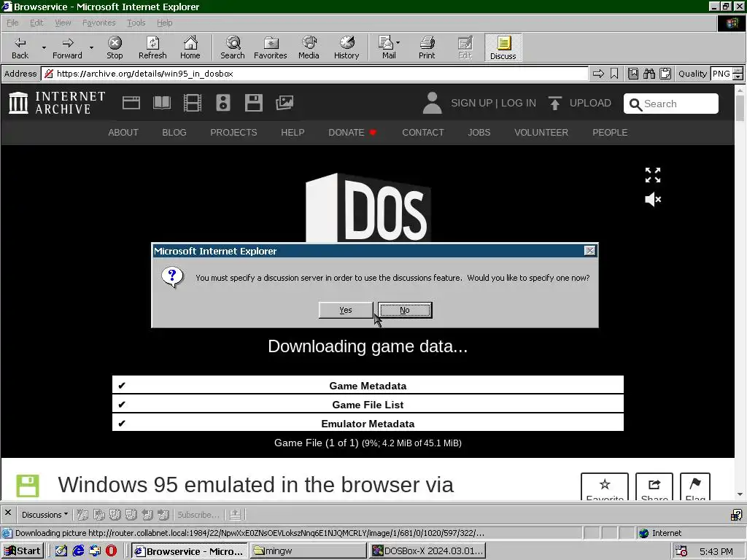The width and height of the screenshot is (747, 560).
Task: Toggle the emulator mute speaker icon
Action: [653, 200]
